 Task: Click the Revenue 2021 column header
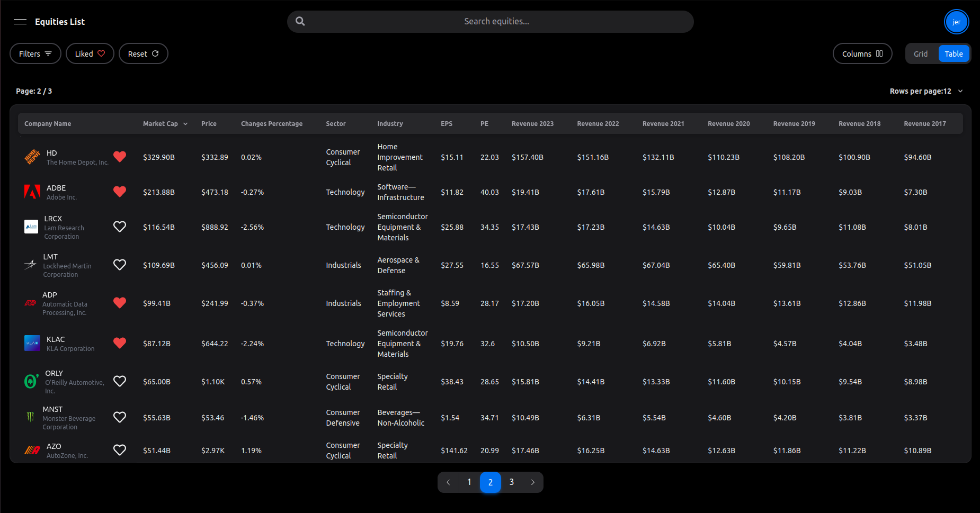tap(663, 124)
